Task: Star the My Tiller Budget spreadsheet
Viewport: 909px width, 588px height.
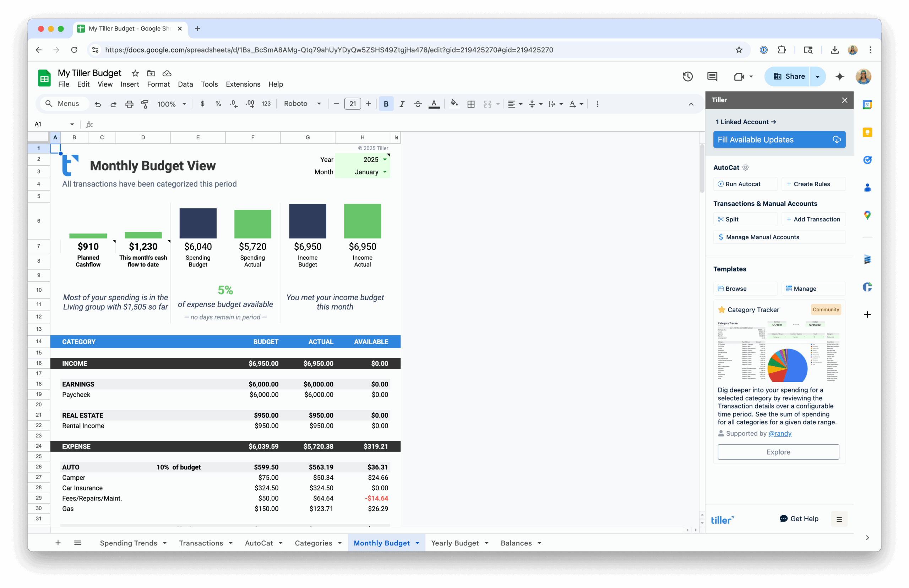Action: (x=135, y=73)
